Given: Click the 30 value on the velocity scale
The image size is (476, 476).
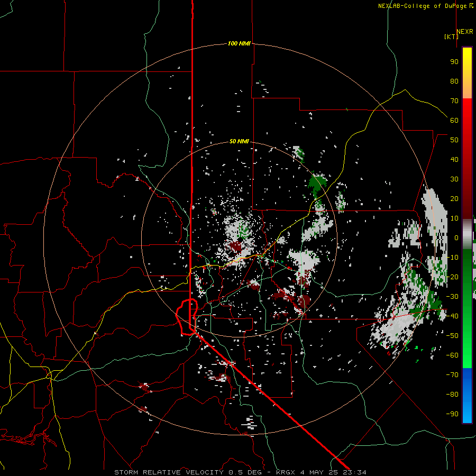Looking at the screenshot, I should (454, 179).
